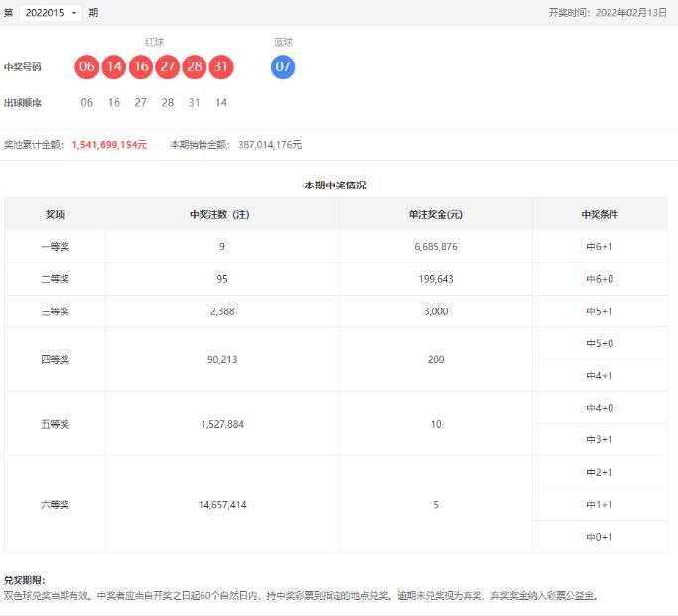Click the 中5+0 condition cell
Viewport: 678px width, 616px height.
(x=600, y=343)
